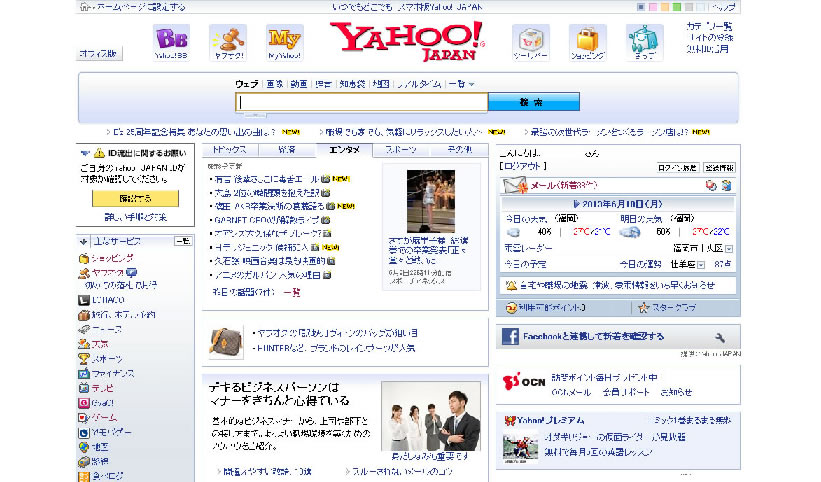Select the dark blue theme color swatch

tap(640, 7)
